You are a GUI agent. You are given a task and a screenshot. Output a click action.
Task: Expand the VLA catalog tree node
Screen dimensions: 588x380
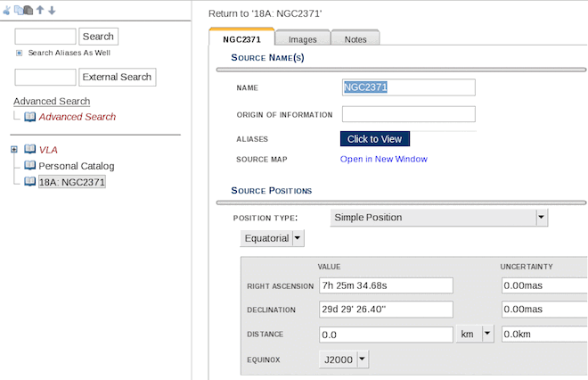tap(14, 150)
